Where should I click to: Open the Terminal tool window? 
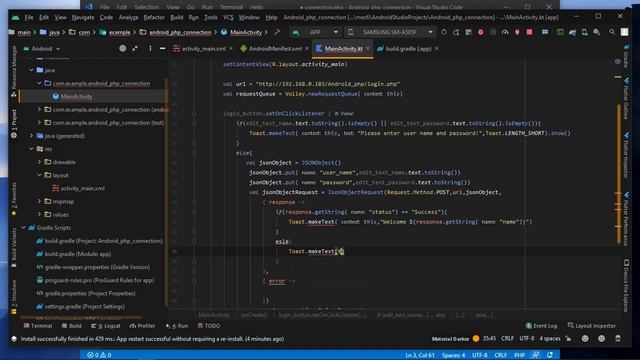(38, 326)
